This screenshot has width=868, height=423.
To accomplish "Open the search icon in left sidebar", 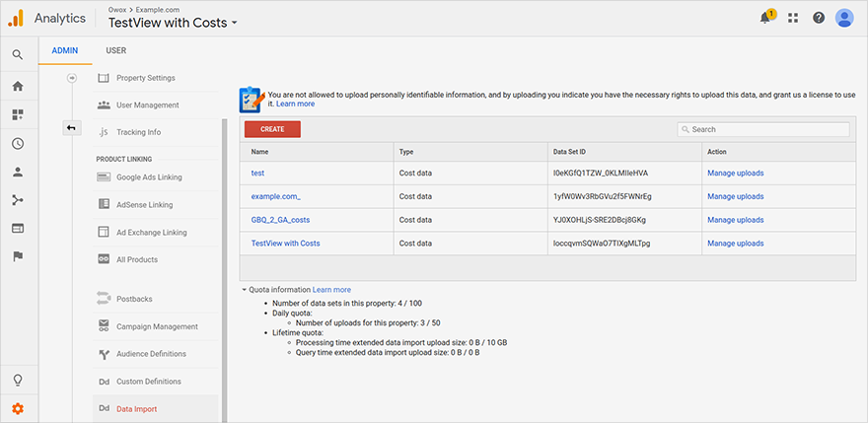I will coord(18,54).
